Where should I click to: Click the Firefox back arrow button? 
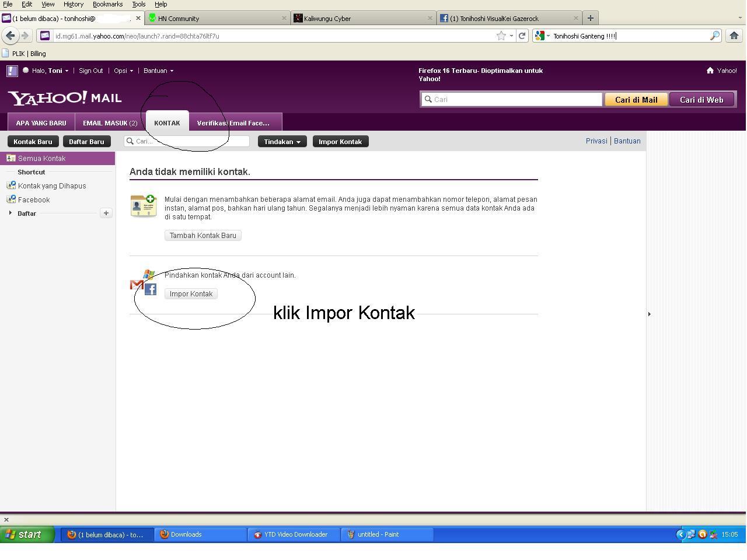click(10, 36)
